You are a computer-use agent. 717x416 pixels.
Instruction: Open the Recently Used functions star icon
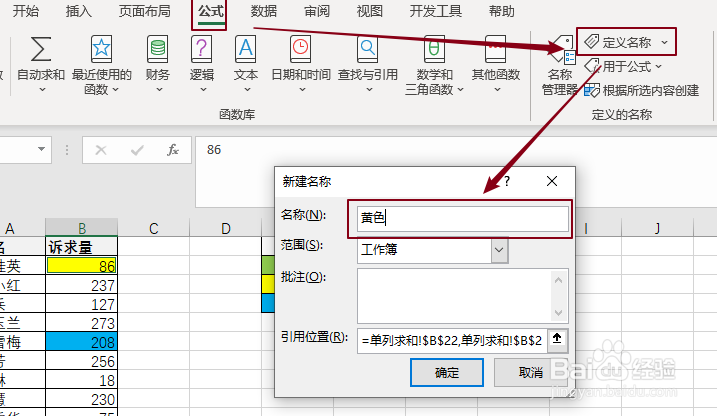coord(101,49)
